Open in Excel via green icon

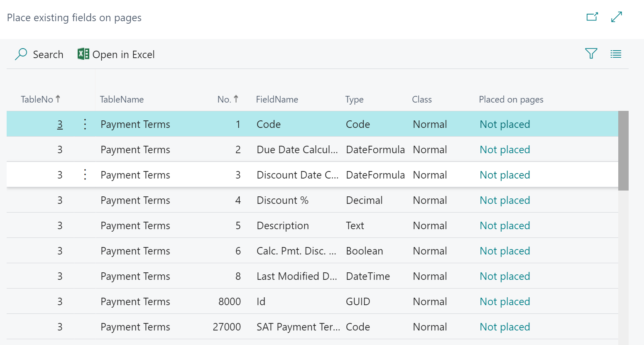[83, 54]
